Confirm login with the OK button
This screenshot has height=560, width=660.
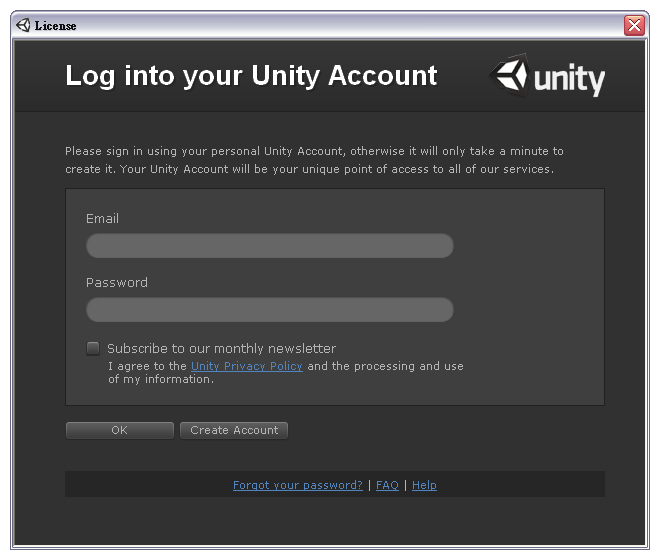point(120,430)
